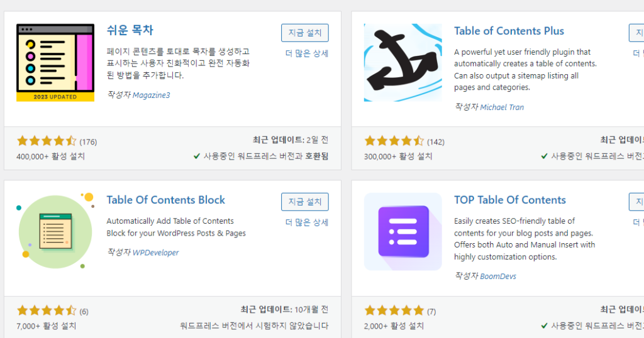The height and width of the screenshot is (338, 644).
Task: Click the star rating of Table of Contents Plus
Action: pyautogui.click(x=394, y=141)
